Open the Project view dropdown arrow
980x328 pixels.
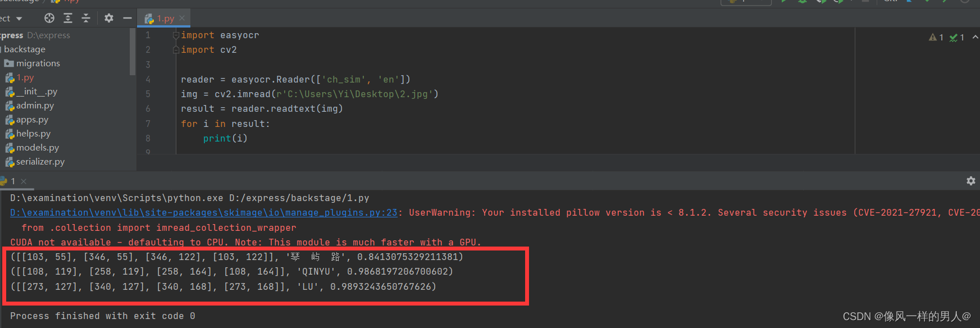(19, 19)
